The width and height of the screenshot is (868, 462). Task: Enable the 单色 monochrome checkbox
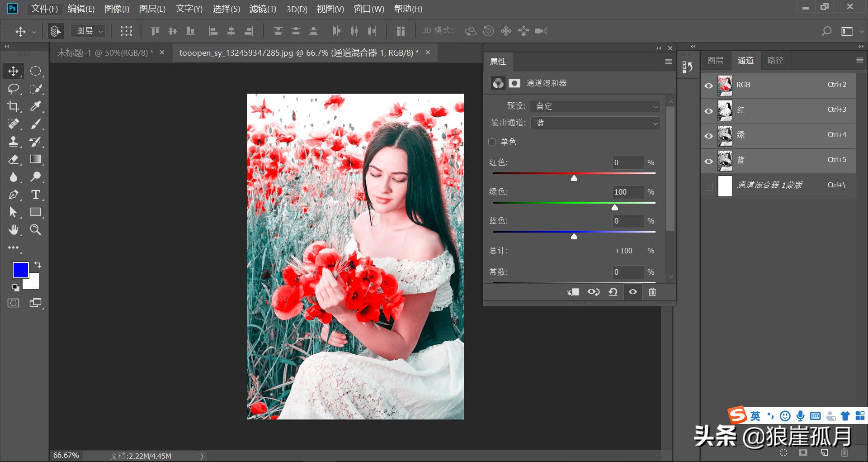[492, 142]
